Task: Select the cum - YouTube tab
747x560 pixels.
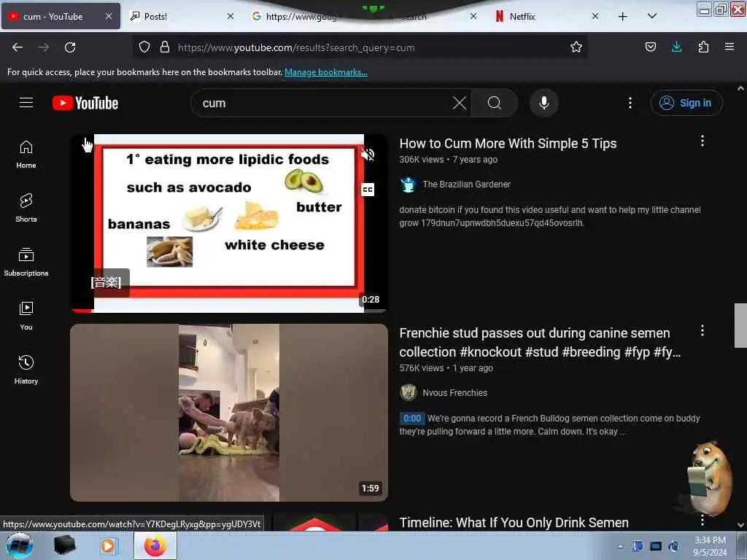Action: pyautogui.click(x=61, y=17)
